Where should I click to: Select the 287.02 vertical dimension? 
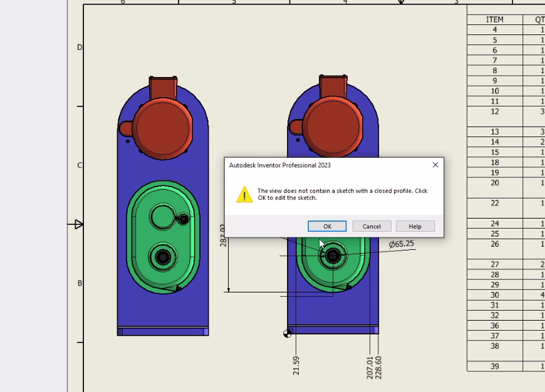(x=223, y=235)
